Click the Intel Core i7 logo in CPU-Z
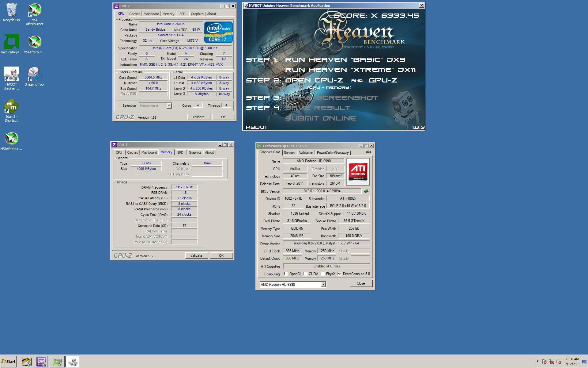 218,32
